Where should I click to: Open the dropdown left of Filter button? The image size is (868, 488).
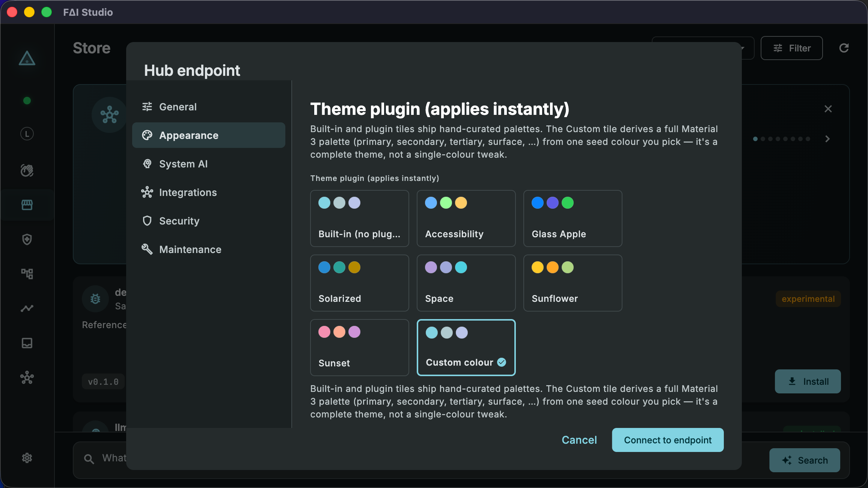pos(703,48)
